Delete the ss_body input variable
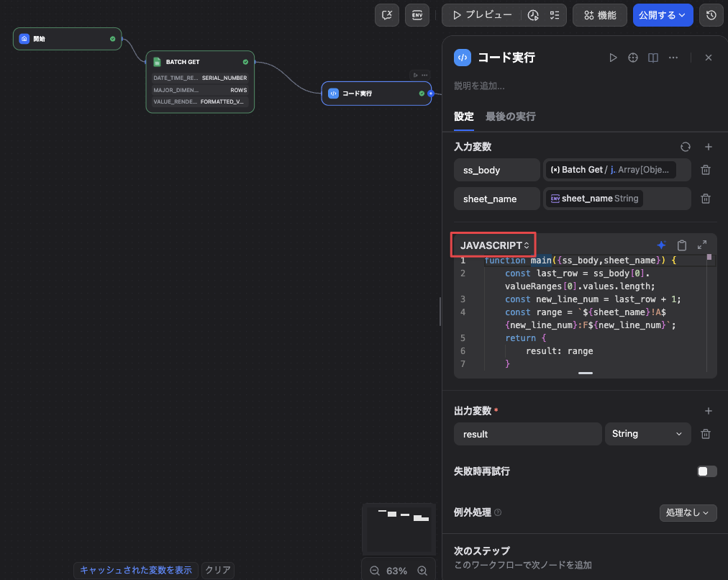 (705, 170)
